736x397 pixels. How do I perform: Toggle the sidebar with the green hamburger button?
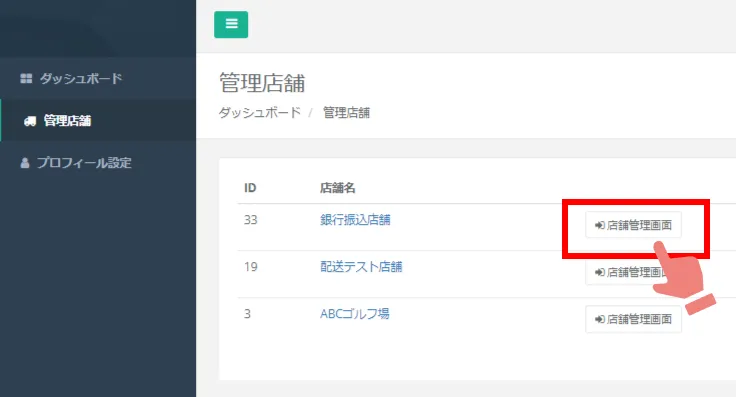click(x=231, y=24)
